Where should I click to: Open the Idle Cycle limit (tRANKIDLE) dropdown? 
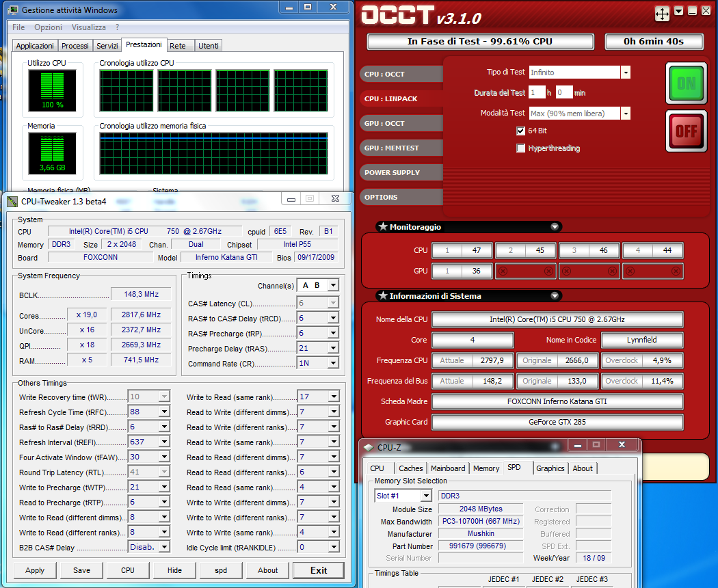(334, 547)
